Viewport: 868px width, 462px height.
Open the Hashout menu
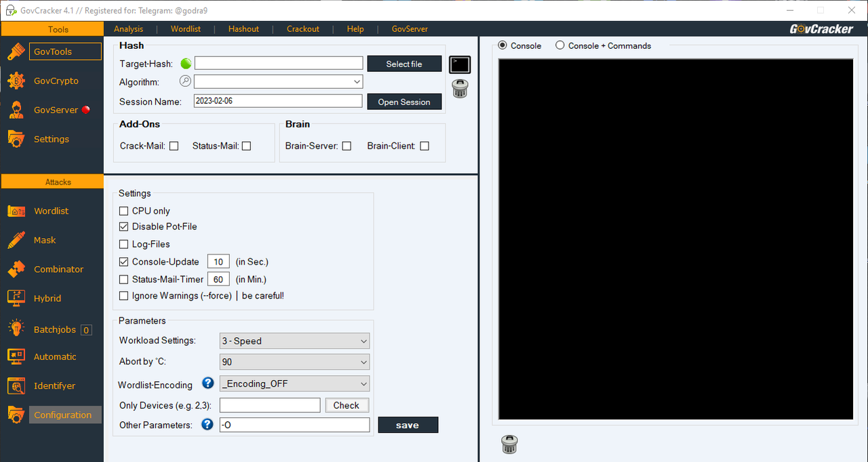[x=243, y=29]
